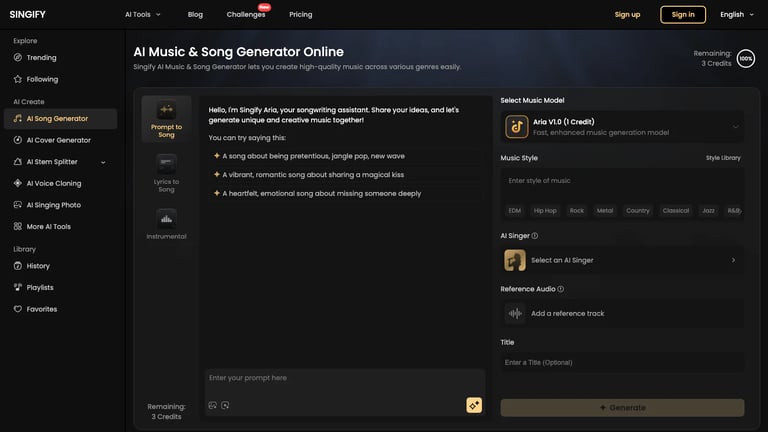Click the 'Enter your prompt here' field
The height and width of the screenshot is (432, 768).
[x=345, y=384]
